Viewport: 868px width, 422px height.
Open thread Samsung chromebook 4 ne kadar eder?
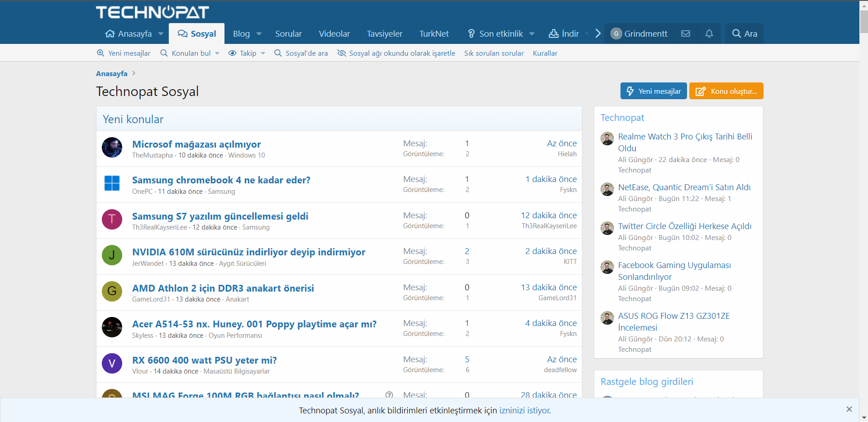pyautogui.click(x=221, y=180)
